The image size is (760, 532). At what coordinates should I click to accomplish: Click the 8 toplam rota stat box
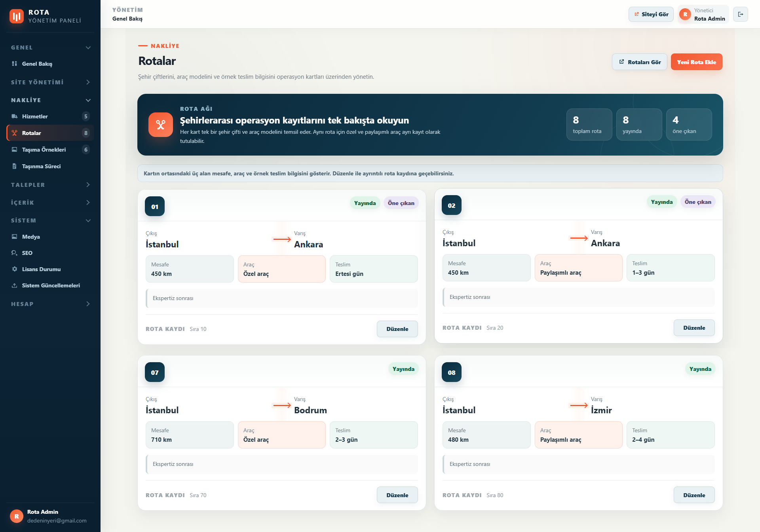click(x=589, y=124)
